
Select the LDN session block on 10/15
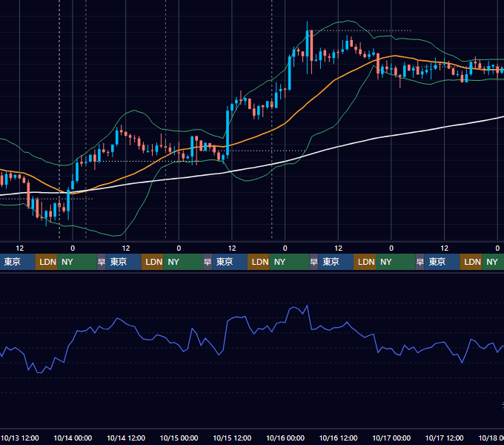259,262
